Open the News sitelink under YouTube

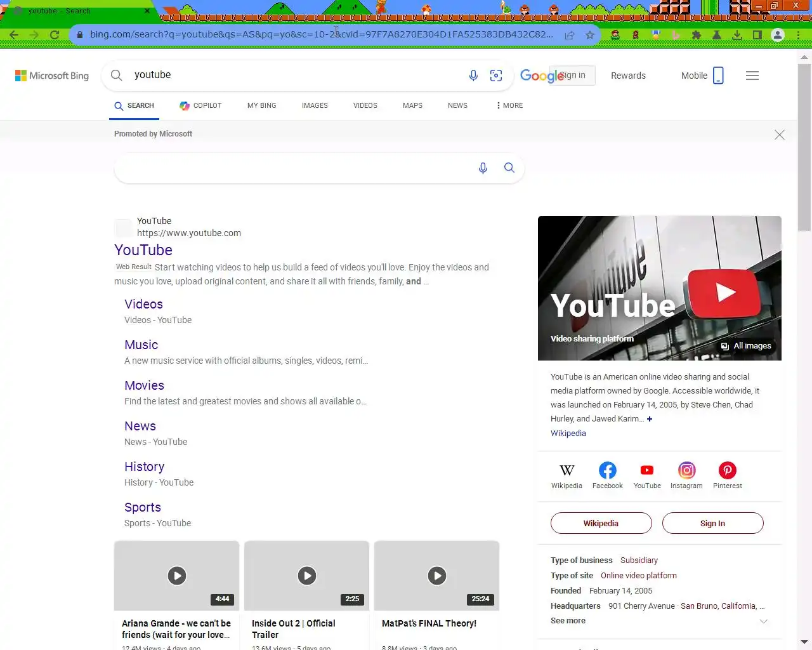click(x=140, y=426)
